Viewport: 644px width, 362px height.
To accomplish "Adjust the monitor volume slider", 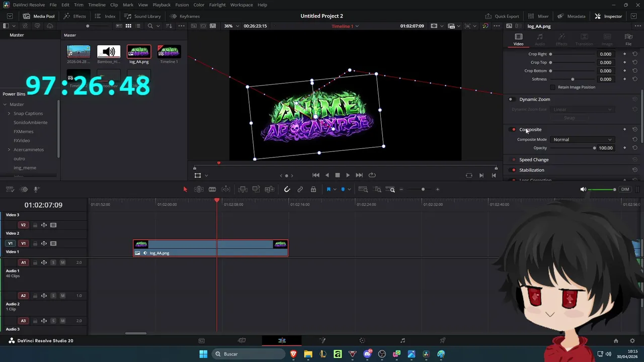I will (602, 190).
